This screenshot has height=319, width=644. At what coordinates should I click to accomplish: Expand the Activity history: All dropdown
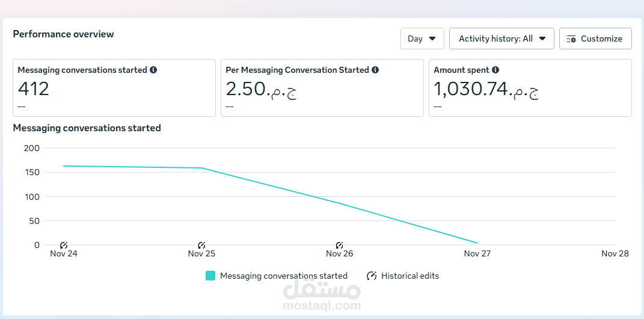click(x=501, y=39)
